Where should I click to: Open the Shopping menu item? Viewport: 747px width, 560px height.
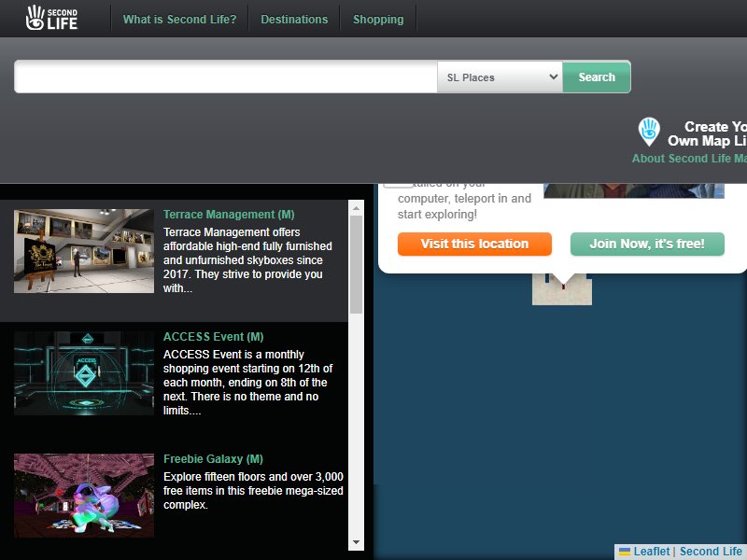378,19
